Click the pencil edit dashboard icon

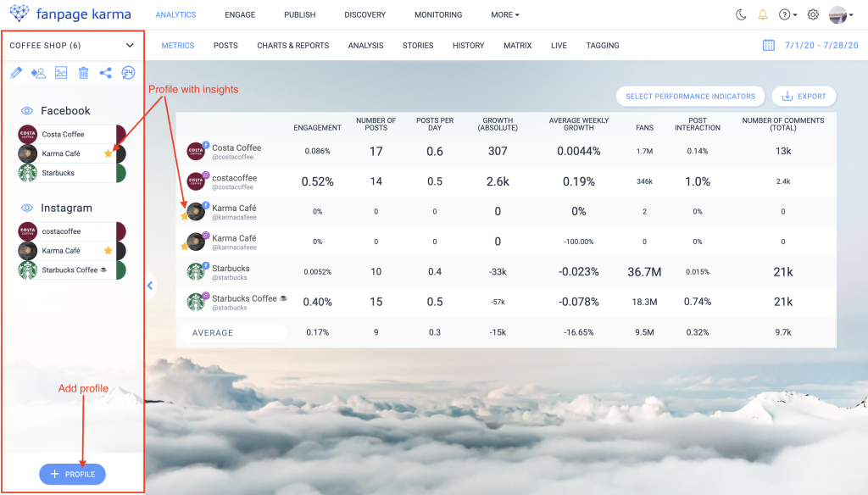pyautogui.click(x=16, y=73)
